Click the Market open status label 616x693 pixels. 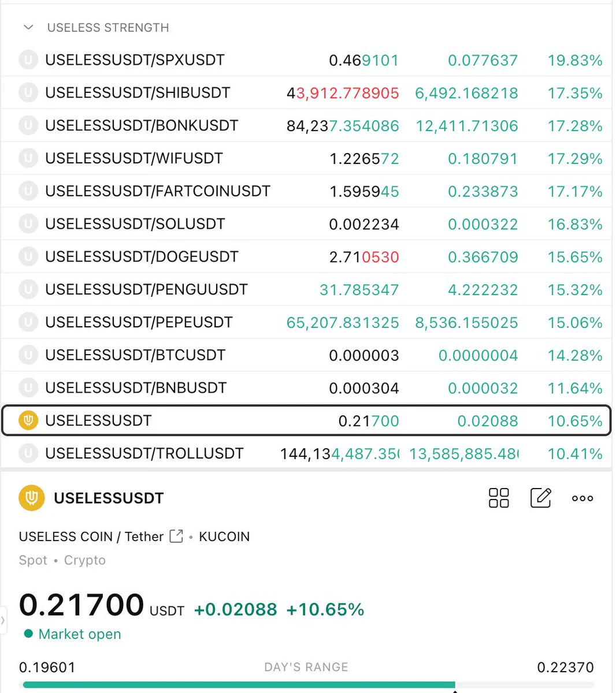pyautogui.click(x=80, y=634)
